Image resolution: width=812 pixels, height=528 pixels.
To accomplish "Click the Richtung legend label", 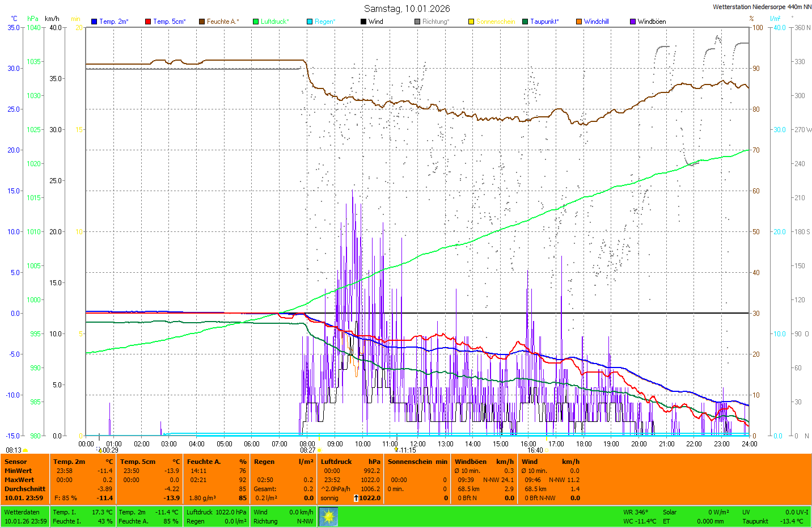I will pyautogui.click(x=435, y=22).
